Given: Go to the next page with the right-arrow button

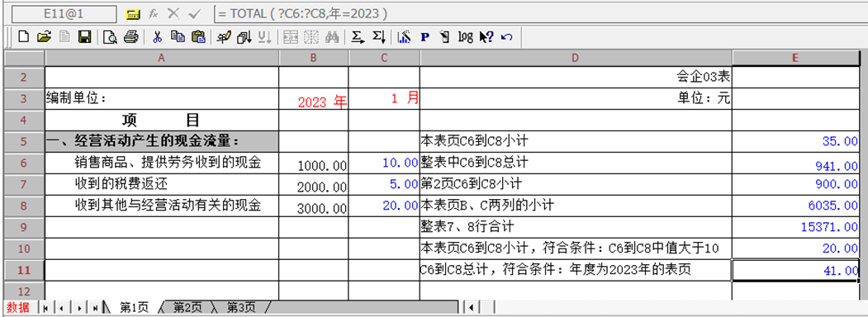Looking at the screenshot, I should (80, 307).
